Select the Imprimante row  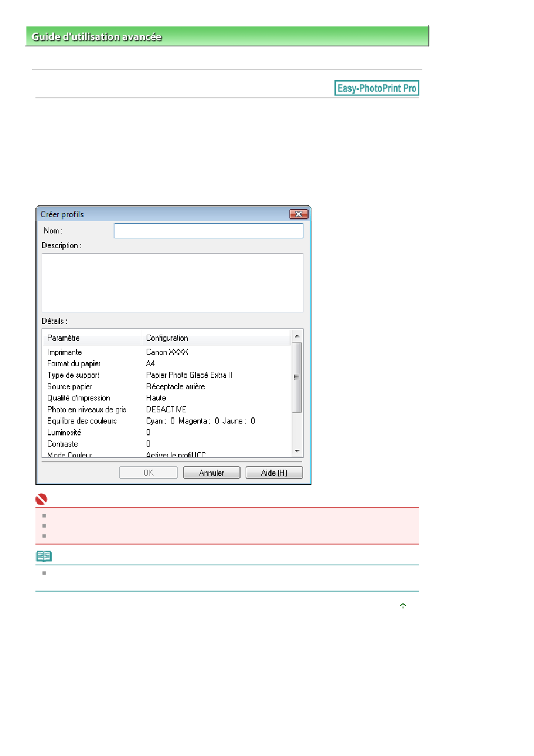168,352
